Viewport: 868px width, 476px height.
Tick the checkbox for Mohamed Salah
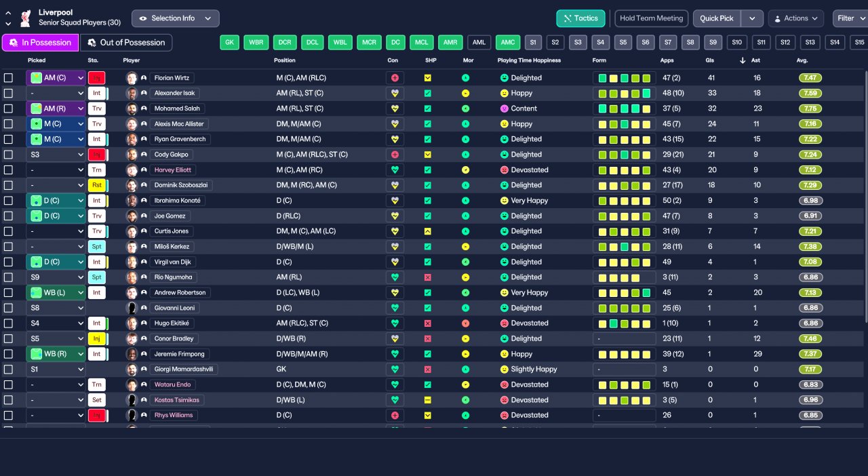[x=8, y=108]
